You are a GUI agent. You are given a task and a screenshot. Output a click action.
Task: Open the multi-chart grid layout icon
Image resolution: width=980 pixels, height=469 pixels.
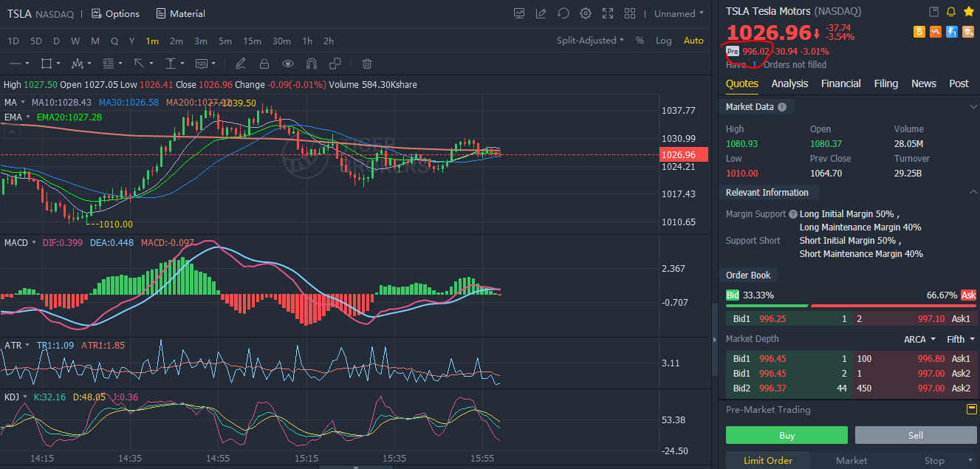point(630,13)
